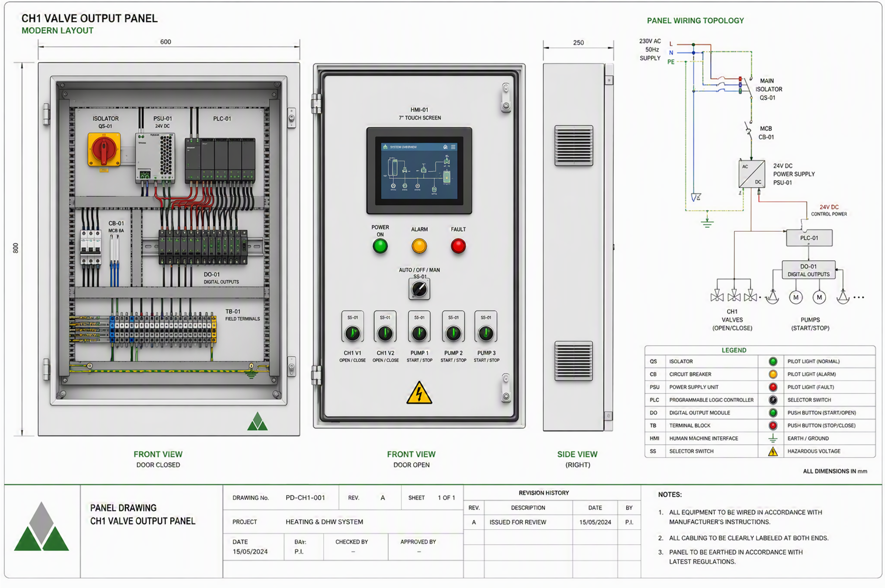Image resolution: width=885 pixels, height=588 pixels.
Task: Toggle the PUMP 3 start/stop selector switch
Action: point(486,332)
